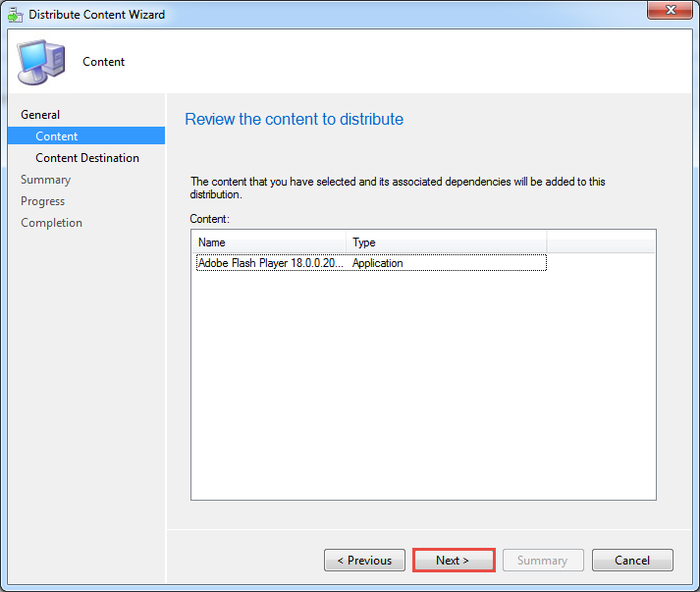Click the blank column header beside Type
700x592 pixels.
600,242
